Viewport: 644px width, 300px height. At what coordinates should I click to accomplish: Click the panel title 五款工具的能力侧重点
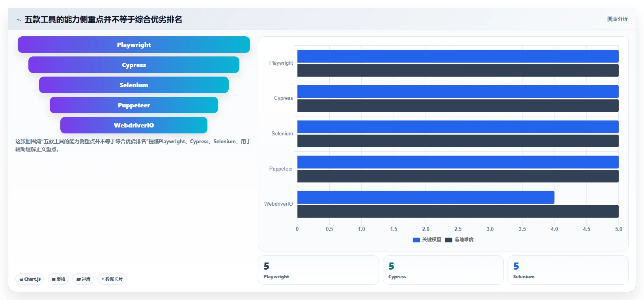(103, 19)
